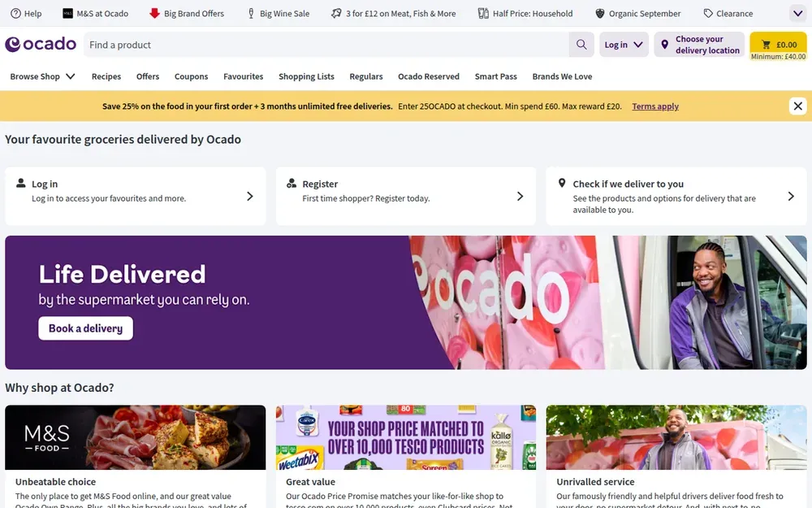Click the Help question mark icon
812x508 pixels.
pyautogui.click(x=15, y=14)
